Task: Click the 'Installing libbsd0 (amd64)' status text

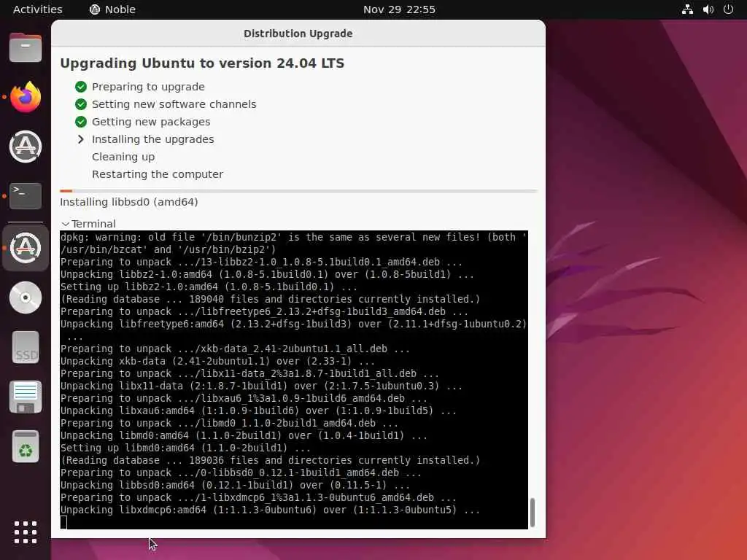Action: point(129,202)
